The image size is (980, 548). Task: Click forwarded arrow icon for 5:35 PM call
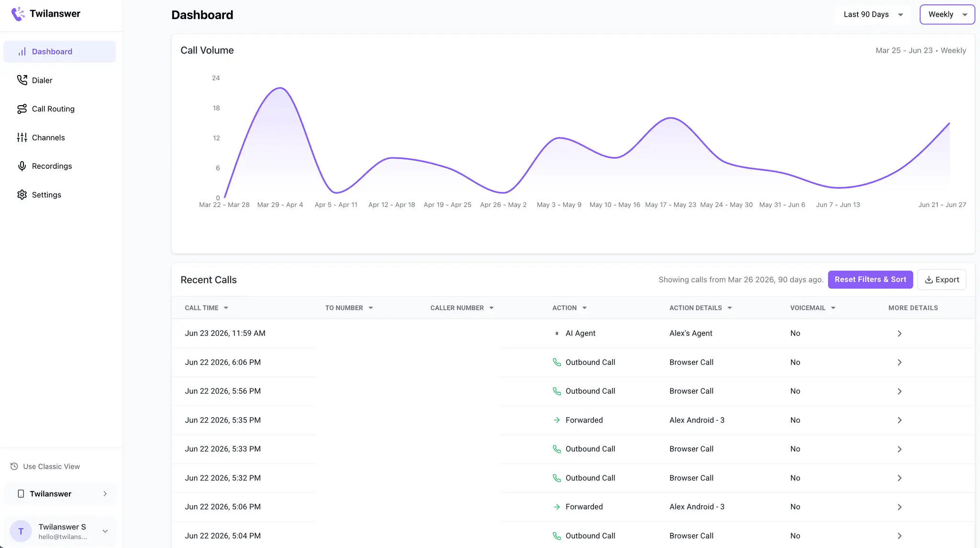[x=557, y=420]
